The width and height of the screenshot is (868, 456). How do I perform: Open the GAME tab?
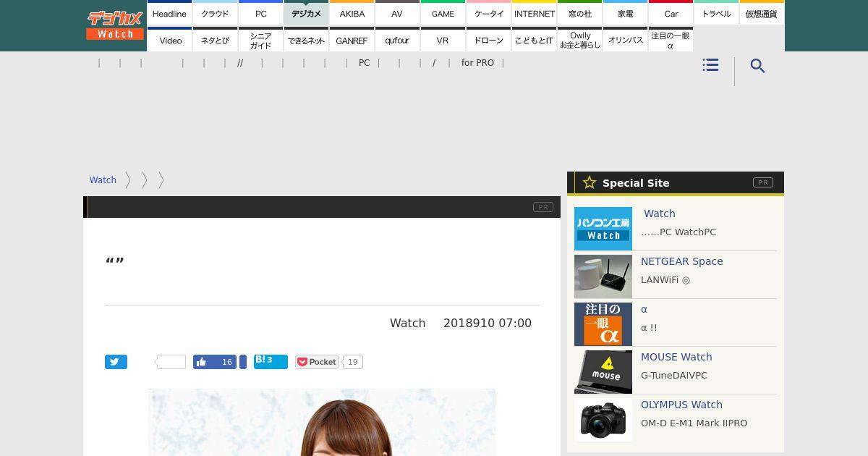pos(443,13)
